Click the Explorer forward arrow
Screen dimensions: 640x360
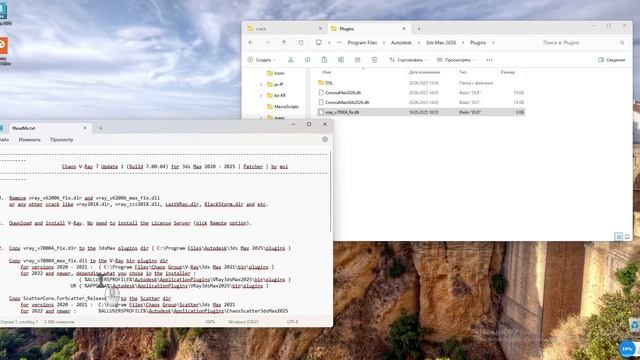click(x=268, y=42)
